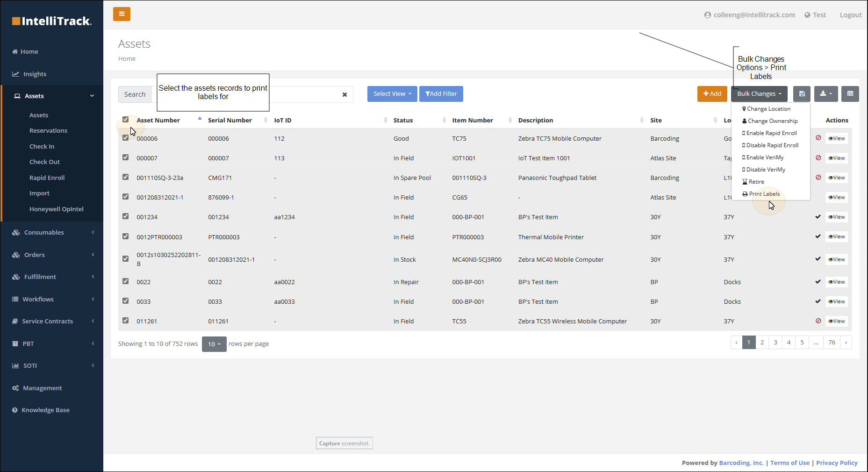Change the rows per page dropdown

click(214, 344)
